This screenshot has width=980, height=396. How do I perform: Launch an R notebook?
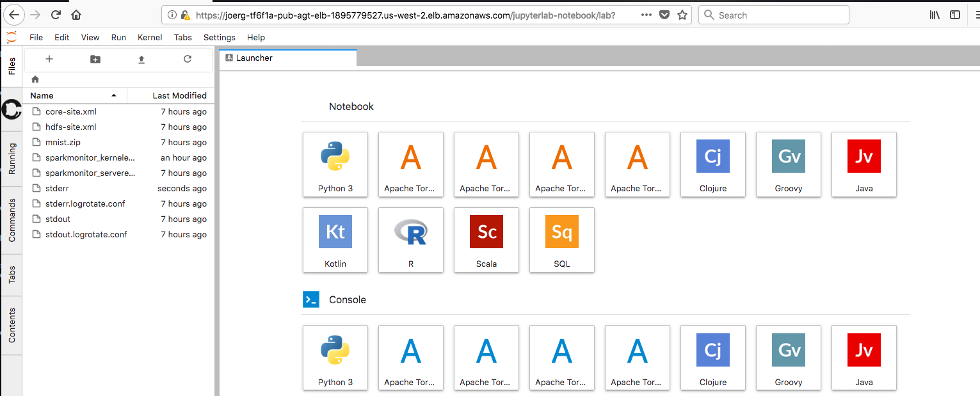(x=411, y=239)
